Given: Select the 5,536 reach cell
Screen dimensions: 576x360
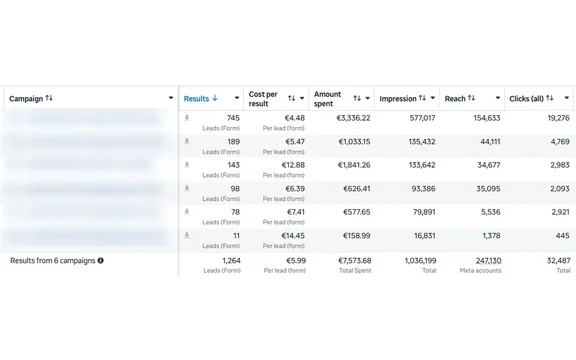Looking at the screenshot, I should click(491, 212).
